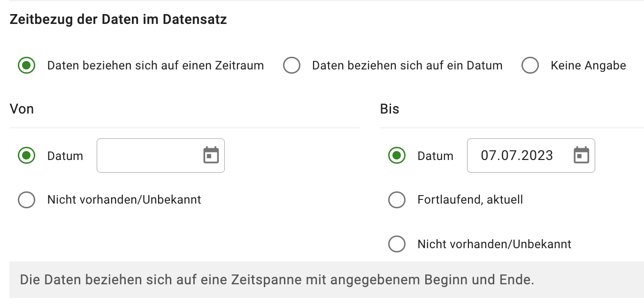644x304 pixels.
Task: Select 'Nicht vorhanden/Unbekannt' under Von
Action: coord(26,199)
